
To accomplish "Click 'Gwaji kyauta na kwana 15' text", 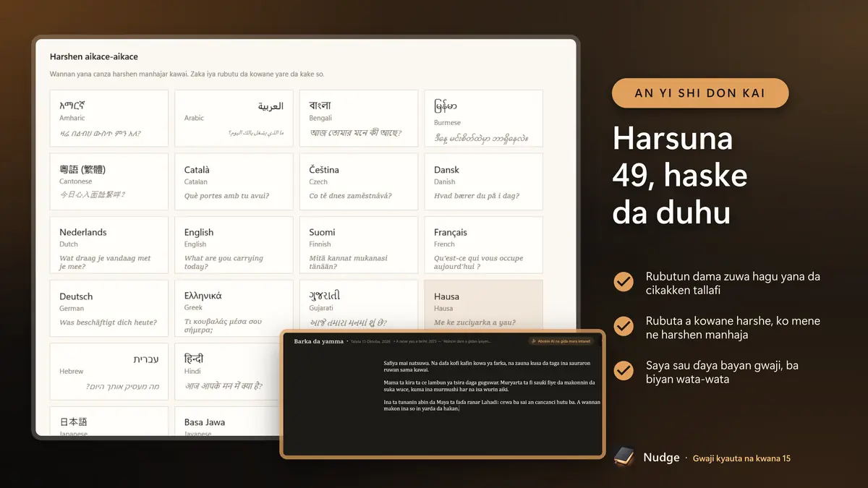I will click(x=741, y=458).
